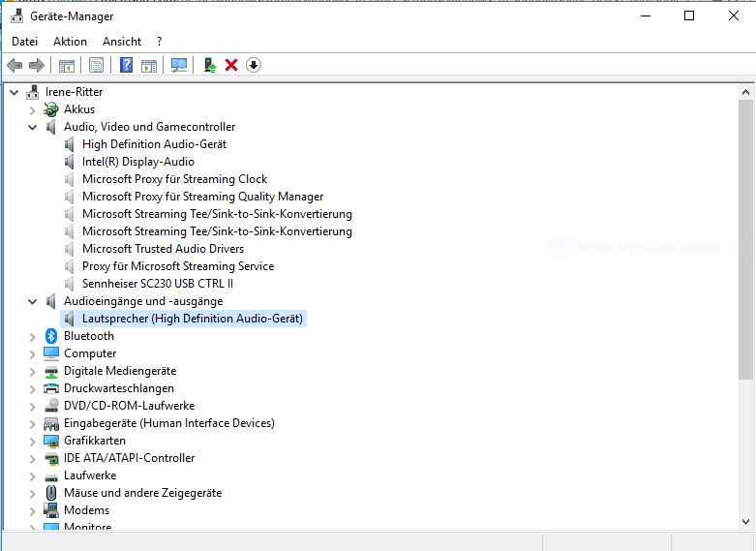Select Microsoft Proxy für Streaming Clock
This screenshot has width=756, height=551.
coord(174,179)
